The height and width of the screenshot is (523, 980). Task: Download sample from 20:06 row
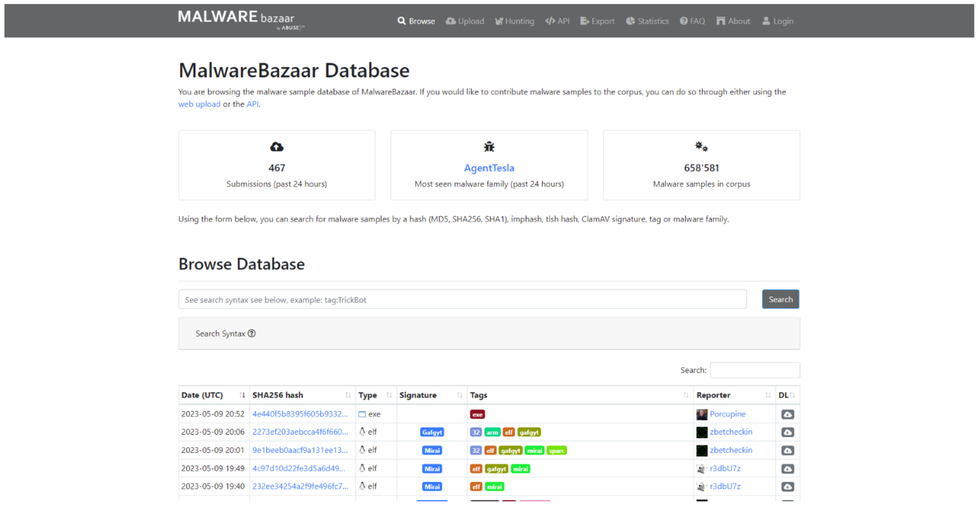[787, 432]
